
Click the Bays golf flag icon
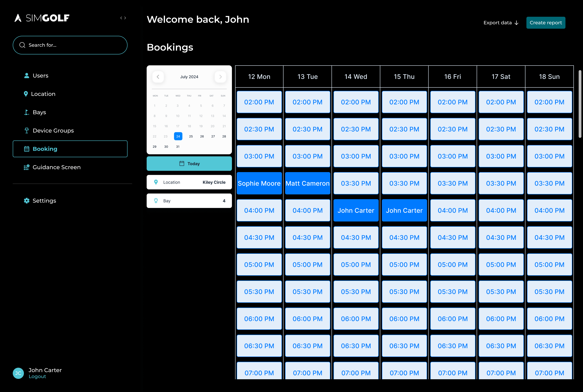click(x=26, y=112)
